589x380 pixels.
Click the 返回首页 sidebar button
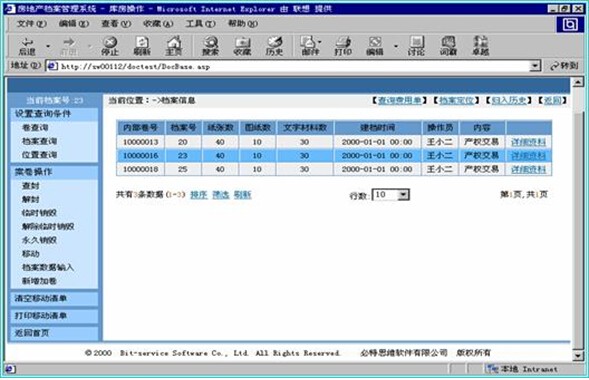point(54,333)
